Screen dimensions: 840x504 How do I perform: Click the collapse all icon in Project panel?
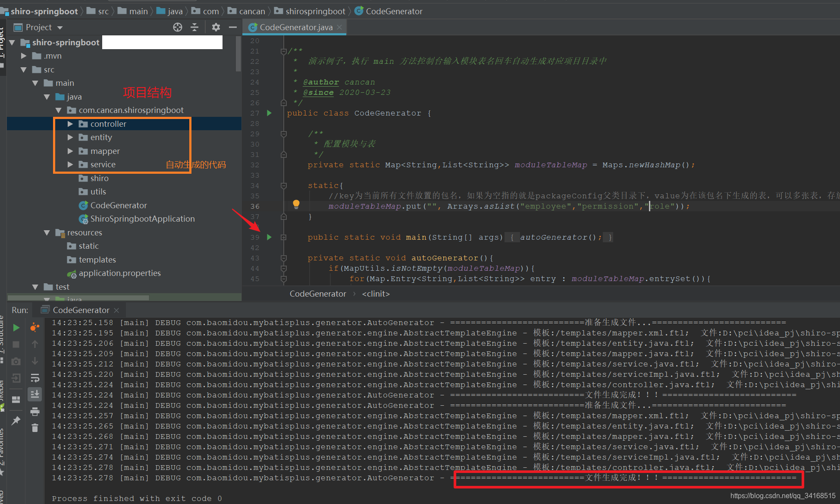click(194, 27)
